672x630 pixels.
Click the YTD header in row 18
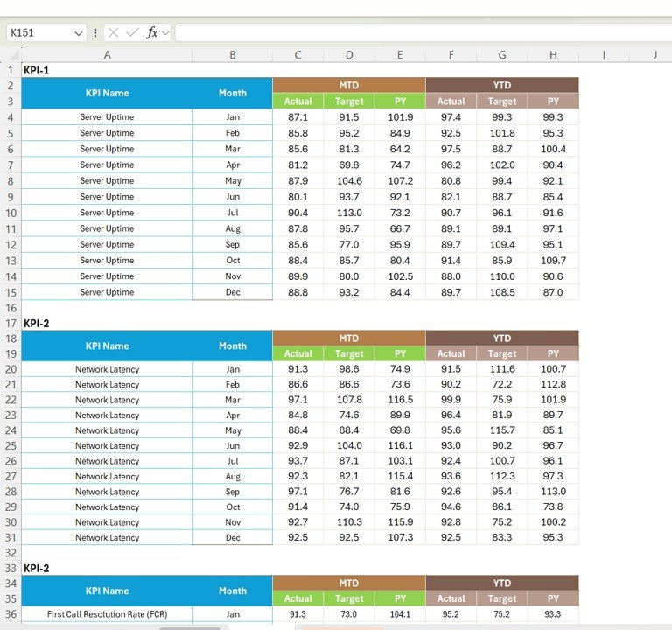point(501,338)
